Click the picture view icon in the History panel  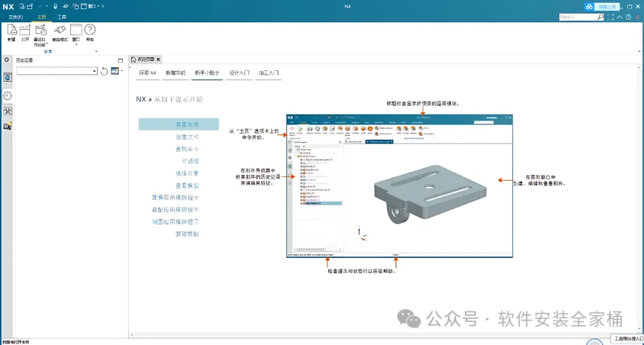coord(114,71)
